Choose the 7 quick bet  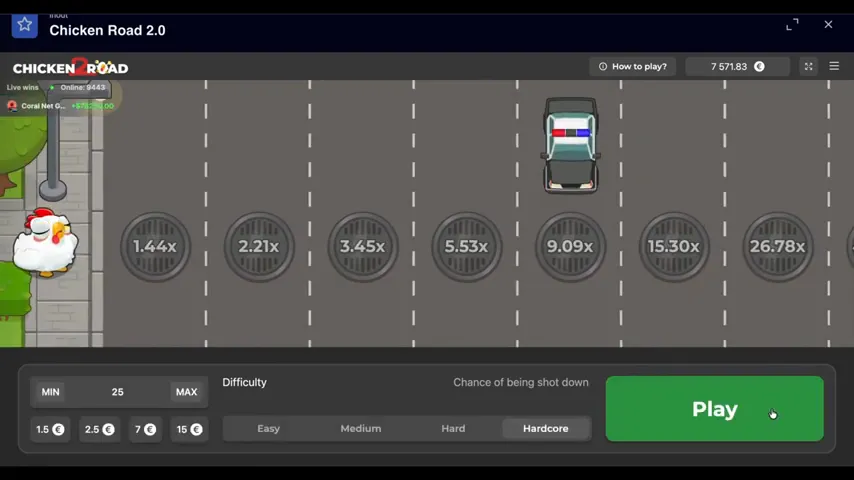click(x=145, y=429)
